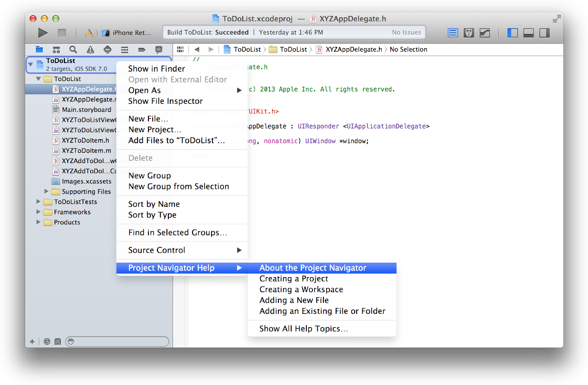Image resolution: width=588 pixels, height=385 pixels.
Task: Show the Test navigator diamond icon
Action: [x=107, y=49]
